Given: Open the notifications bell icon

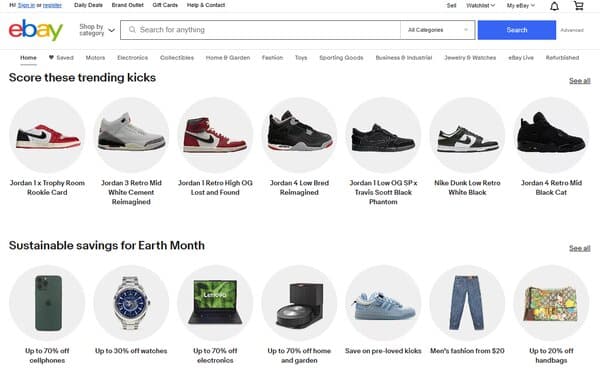Looking at the screenshot, I should [554, 6].
